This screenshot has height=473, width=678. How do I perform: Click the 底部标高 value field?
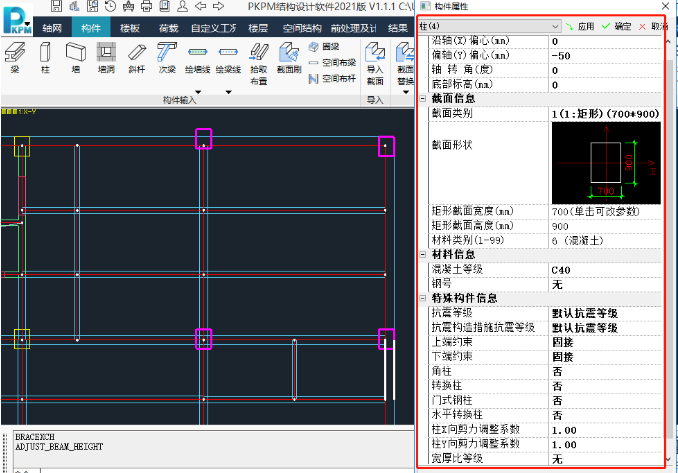pyautogui.click(x=605, y=85)
